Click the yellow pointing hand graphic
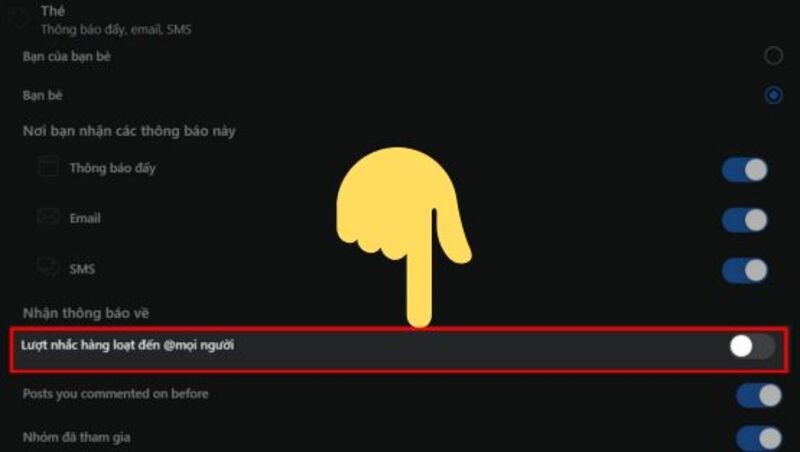 (404, 237)
